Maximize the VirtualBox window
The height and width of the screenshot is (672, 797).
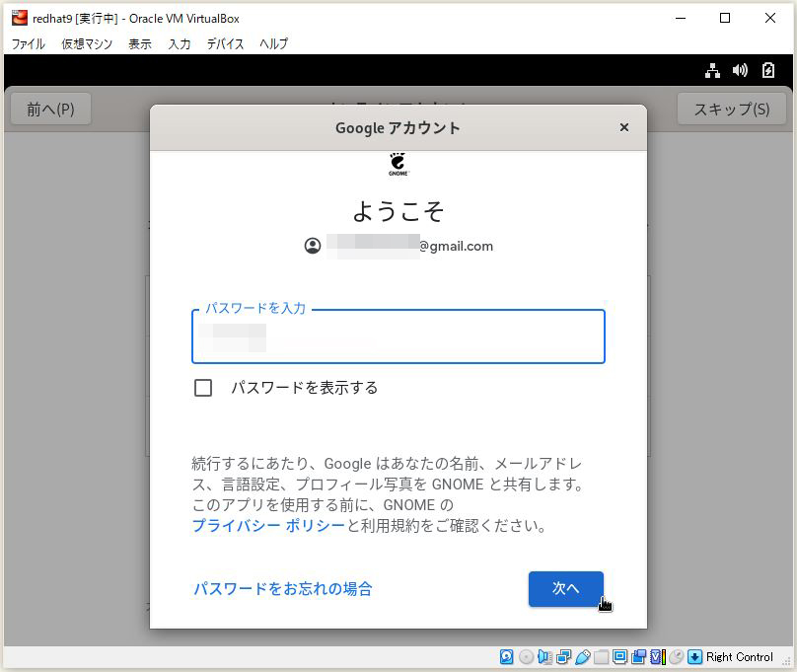pyautogui.click(x=725, y=19)
